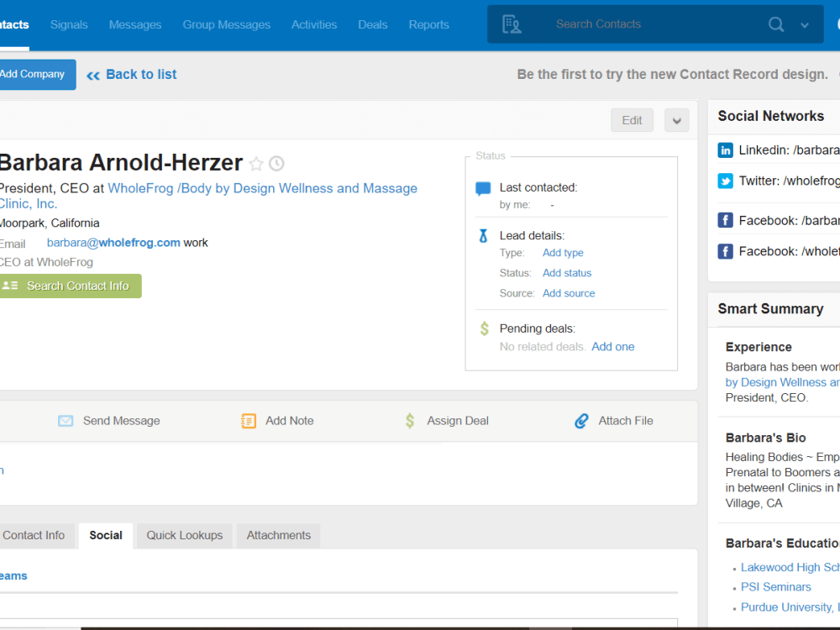The width and height of the screenshot is (840, 630).
Task: Click the Twitter icon
Action: pos(726,181)
